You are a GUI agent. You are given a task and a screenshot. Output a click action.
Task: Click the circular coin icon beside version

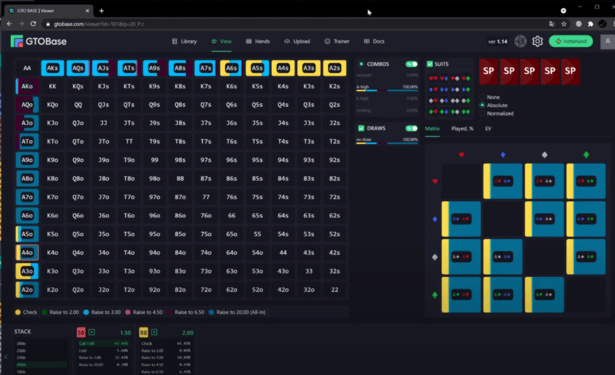point(520,41)
